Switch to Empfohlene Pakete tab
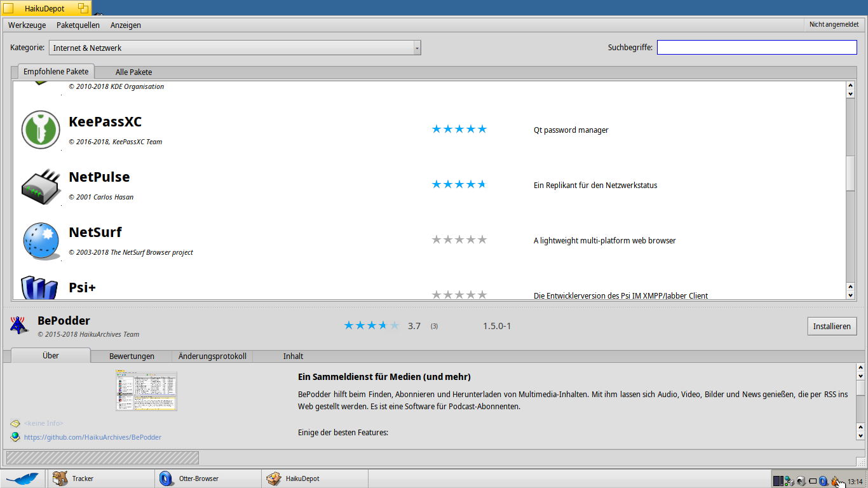The height and width of the screenshot is (488, 868). 56,72
